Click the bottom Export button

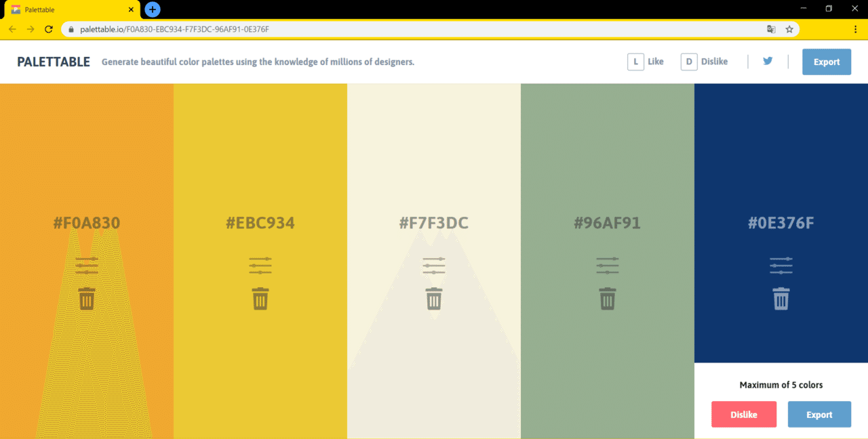tap(819, 415)
